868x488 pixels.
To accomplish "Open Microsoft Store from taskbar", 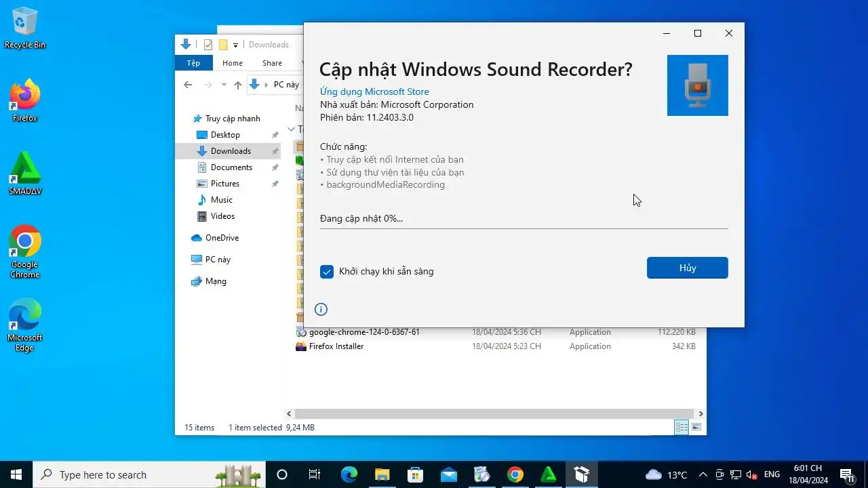I will 415,474.
